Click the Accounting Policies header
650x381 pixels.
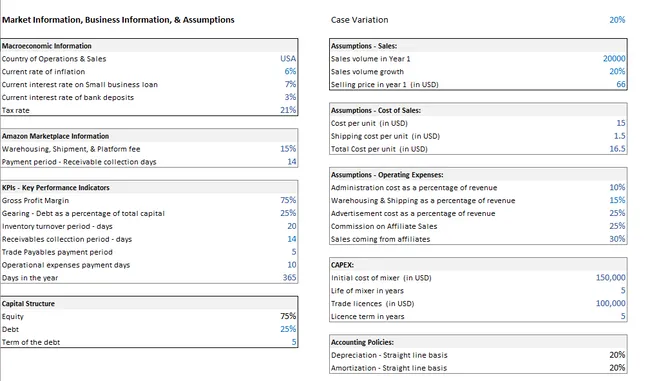[x=362, y=342]
